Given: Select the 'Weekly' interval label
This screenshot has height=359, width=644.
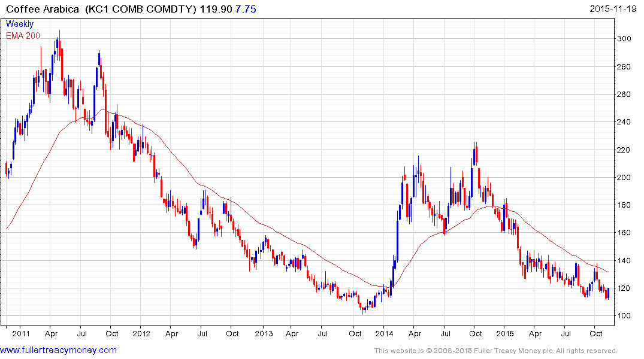Looking at the screenshot, I should (x=20, y=24).
